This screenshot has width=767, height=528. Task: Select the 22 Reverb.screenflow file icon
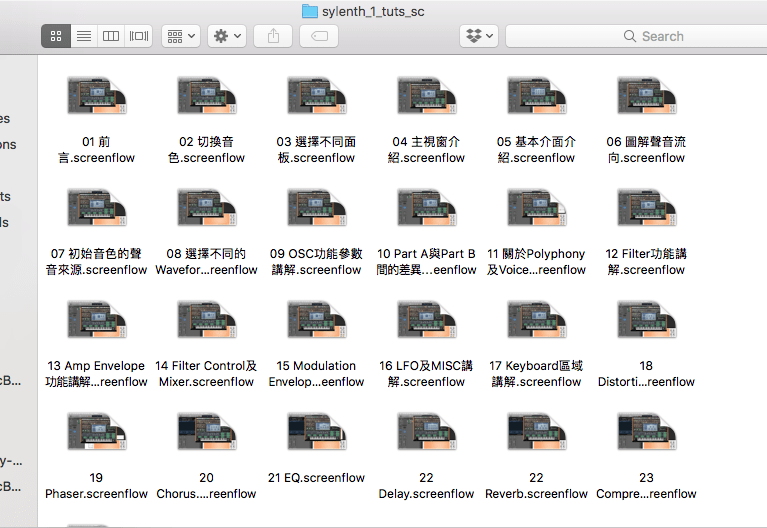(x=537, y=431)
